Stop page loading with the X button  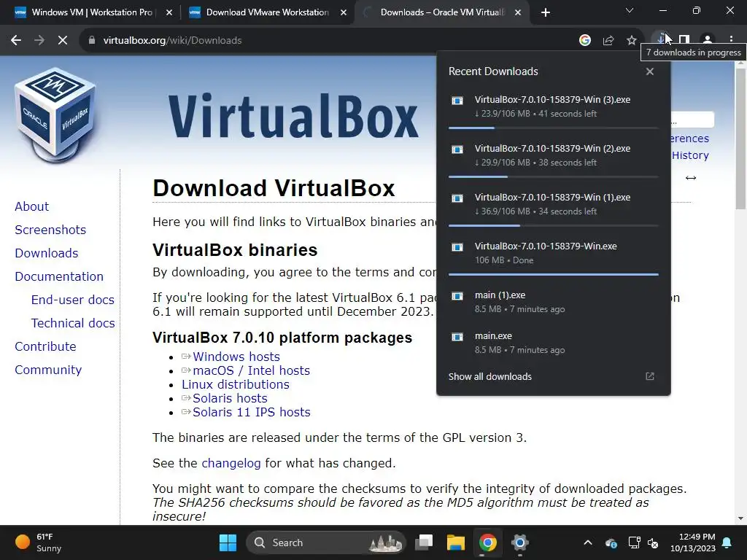(63, 41)
